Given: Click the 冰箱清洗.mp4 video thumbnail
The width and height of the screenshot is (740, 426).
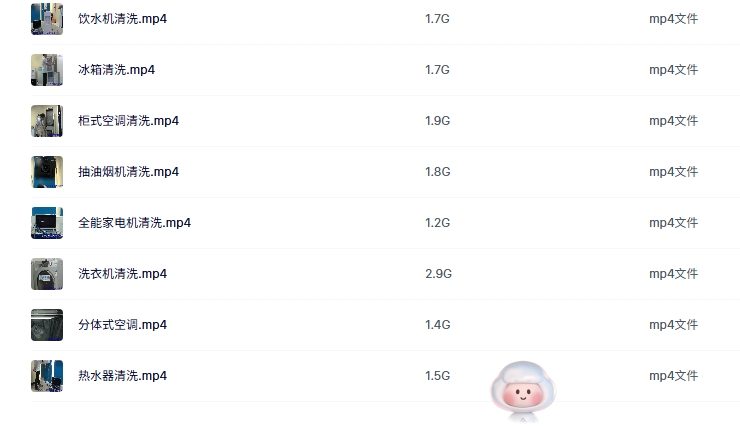Looking at the screenshot, I should click(x=47, y=70).
